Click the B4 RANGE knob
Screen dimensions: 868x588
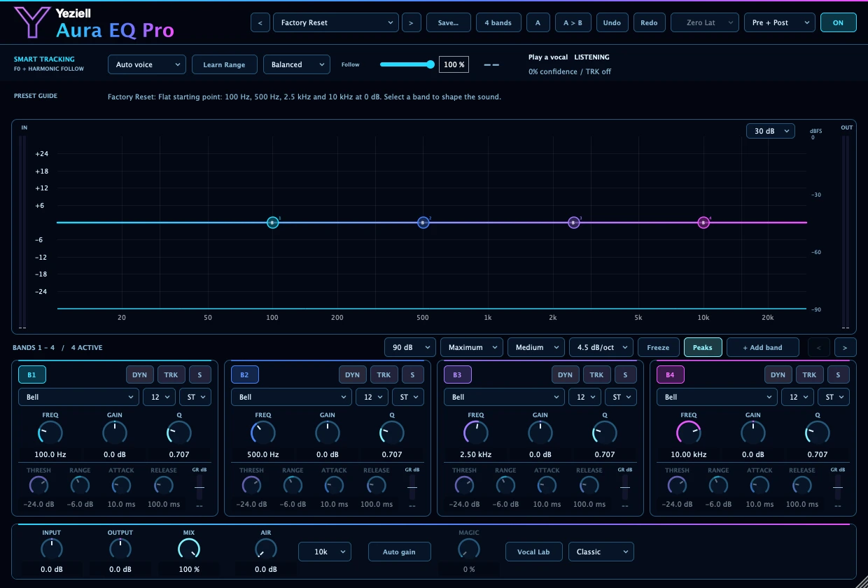tap(718, 485)
